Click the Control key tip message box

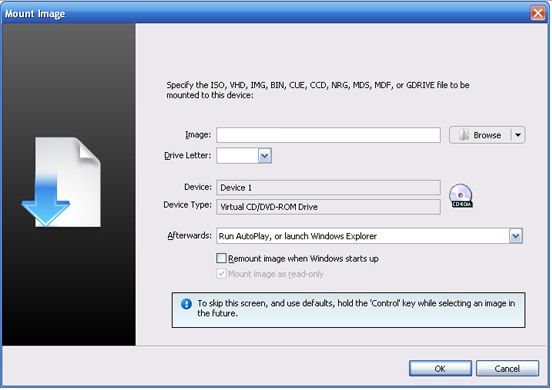349,310
